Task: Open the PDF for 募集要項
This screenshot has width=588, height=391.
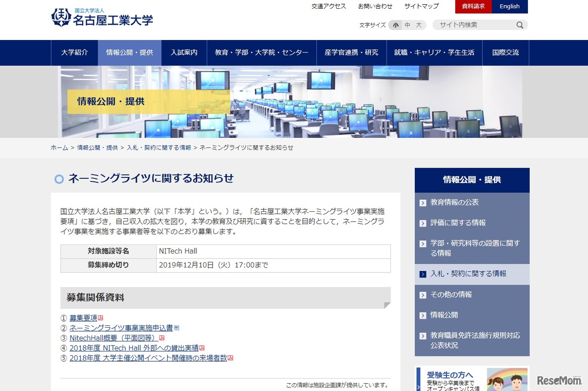Action: (x=101, y=317)
